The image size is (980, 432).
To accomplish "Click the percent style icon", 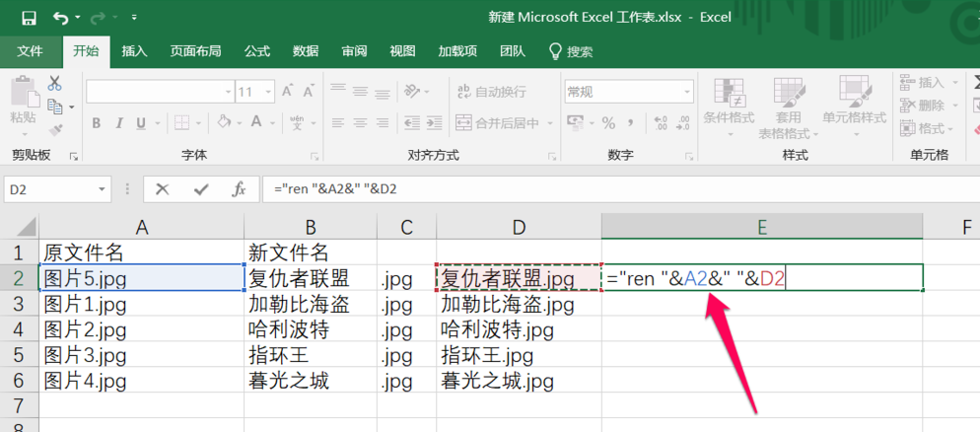I will (x=608, y=123).
